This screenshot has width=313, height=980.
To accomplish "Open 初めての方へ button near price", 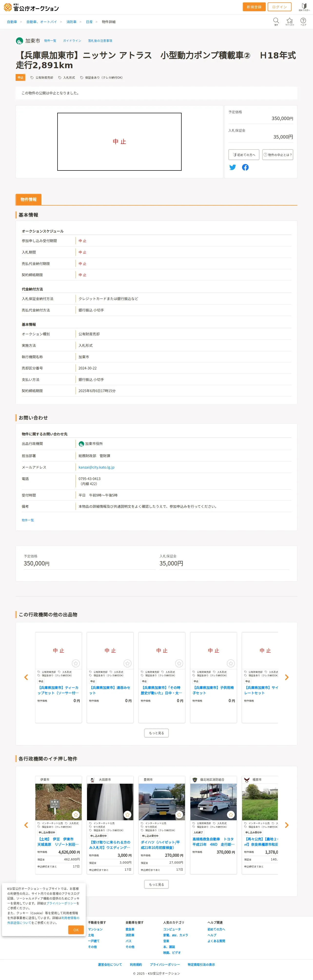I will point(244,155).
